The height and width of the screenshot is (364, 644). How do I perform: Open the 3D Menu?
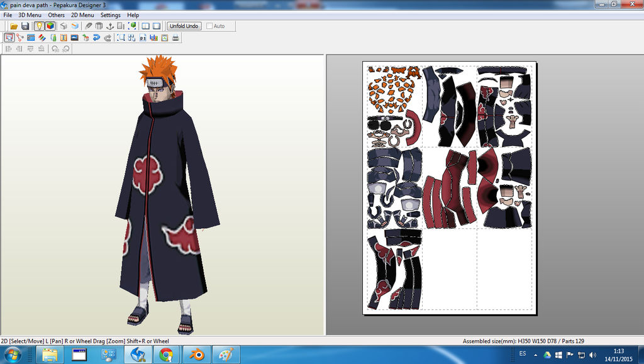coord(30,15)
